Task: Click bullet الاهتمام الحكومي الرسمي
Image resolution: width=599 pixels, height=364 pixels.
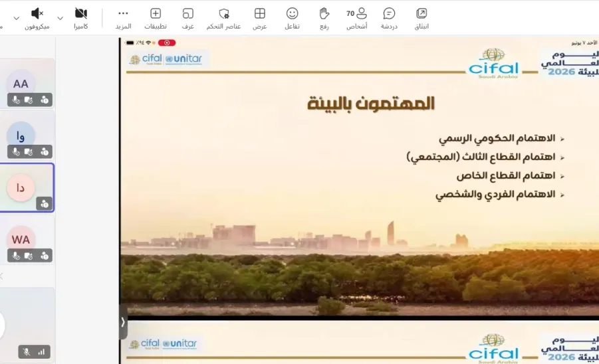Action: pyautogui.click(x=497, y=139)
